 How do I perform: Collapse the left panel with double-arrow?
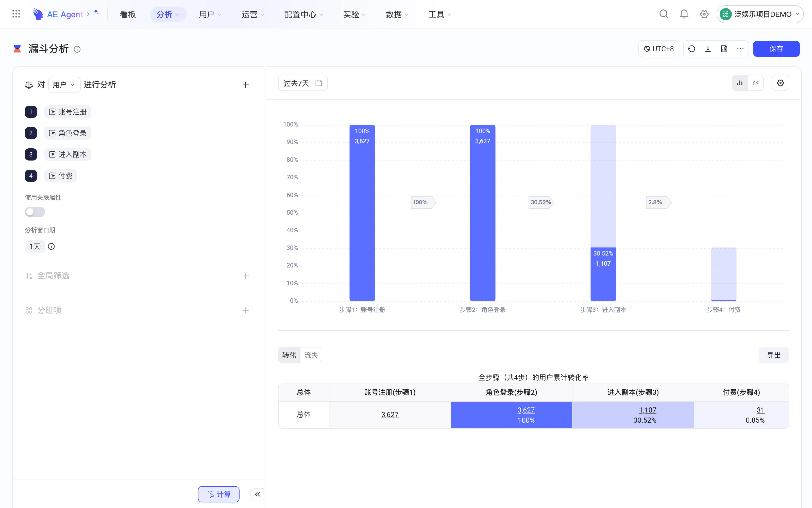click(x=257, y=494)
